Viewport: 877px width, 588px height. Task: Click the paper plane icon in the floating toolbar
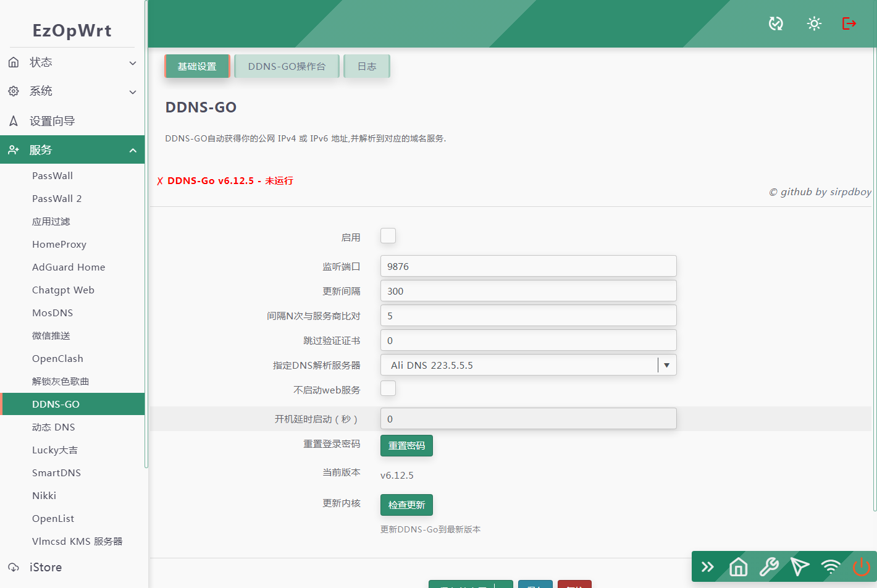click(800, 566)
